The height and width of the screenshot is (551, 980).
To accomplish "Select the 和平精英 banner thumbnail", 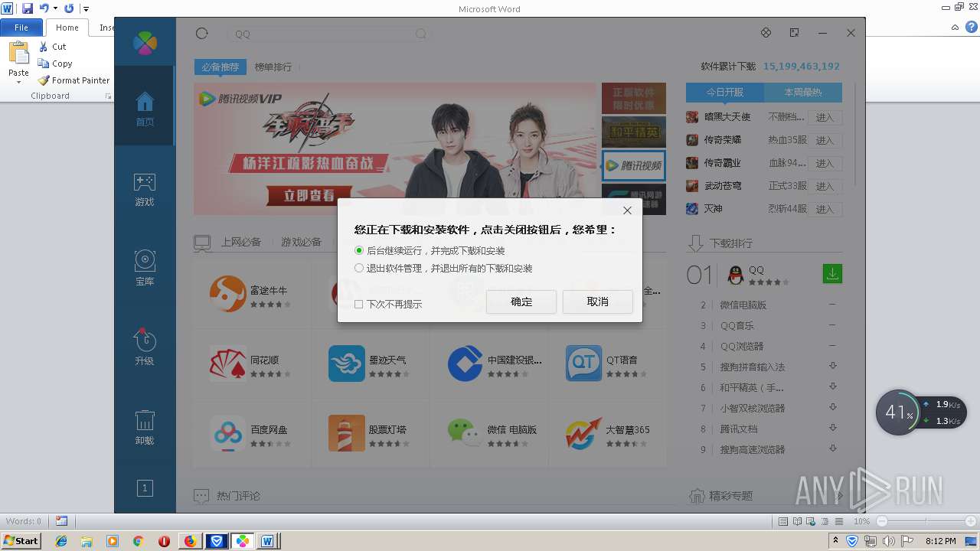I will click(634, 132).
